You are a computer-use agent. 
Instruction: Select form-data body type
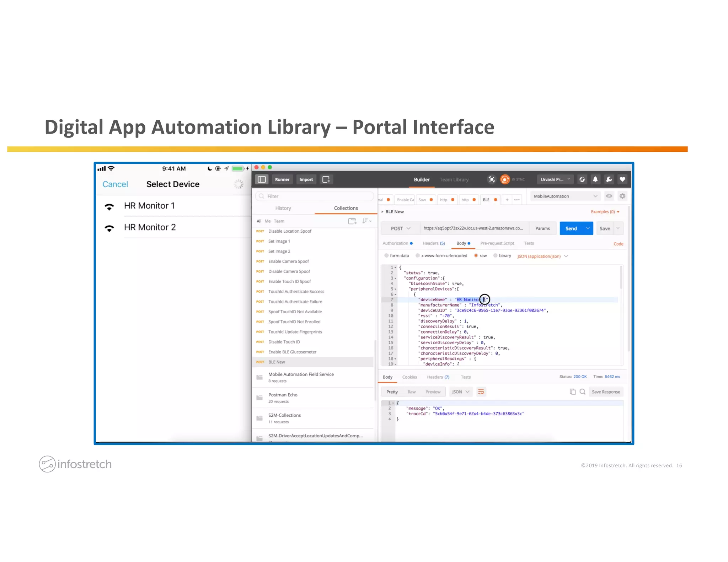(x=386, y=255)
